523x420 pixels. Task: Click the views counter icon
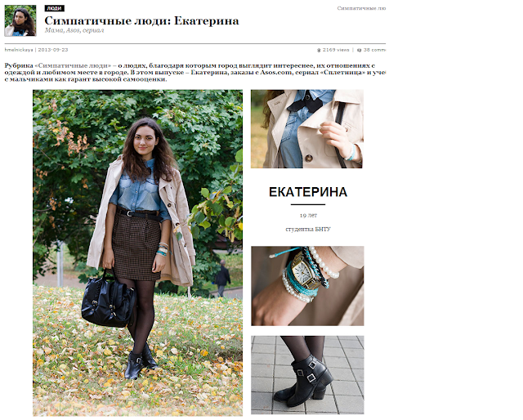coord(319,50)
